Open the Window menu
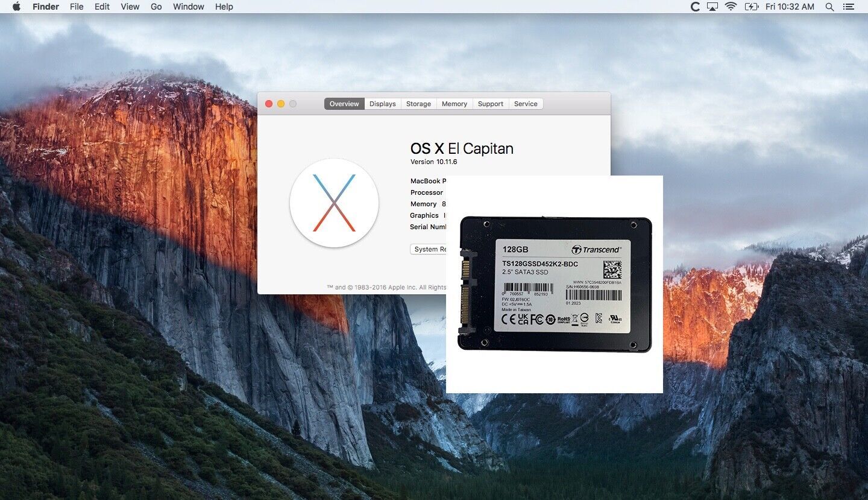868x500 pixels. point(189,7)
